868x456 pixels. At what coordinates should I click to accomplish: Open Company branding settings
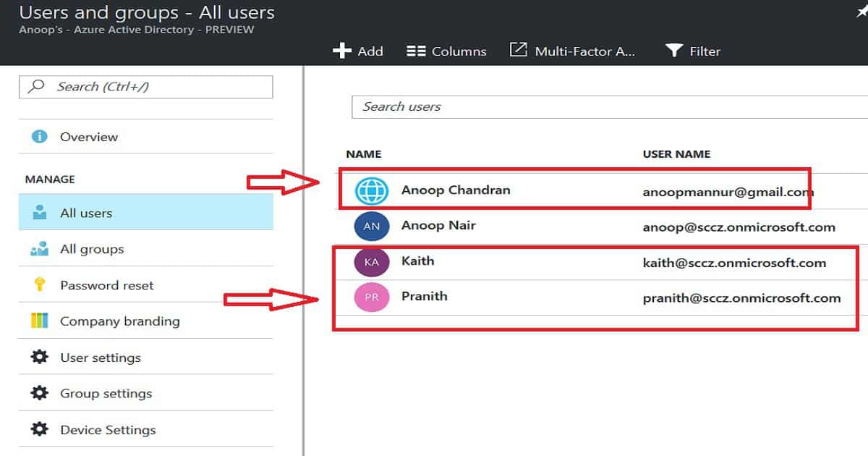coord(146,321)
